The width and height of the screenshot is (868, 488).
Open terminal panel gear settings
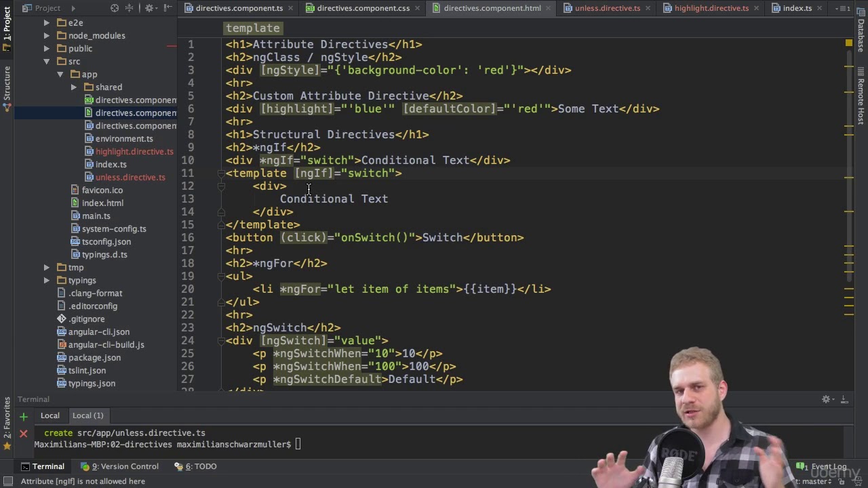pyautogui.click(x=827, y=399)
